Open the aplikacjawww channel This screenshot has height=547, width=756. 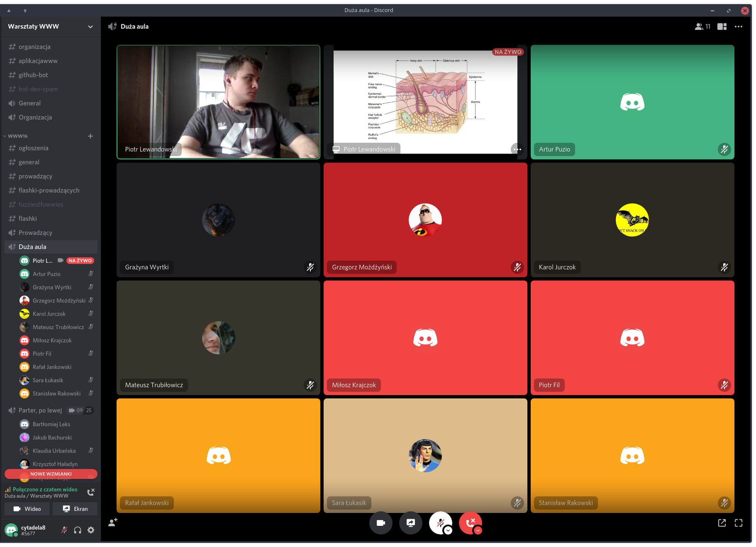[51, 61]
